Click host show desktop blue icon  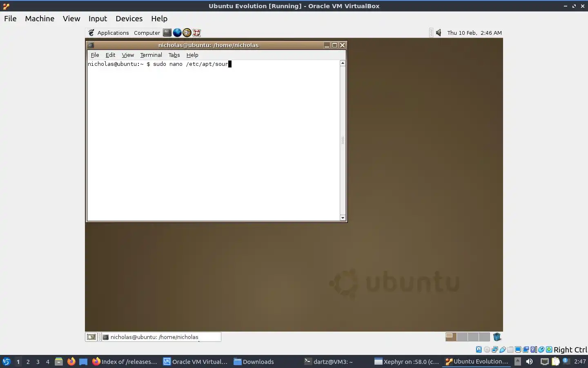(83, 361)
